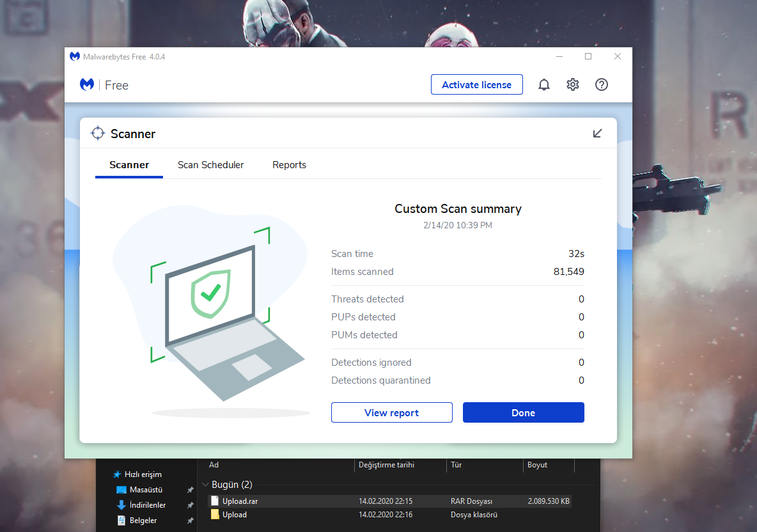The width and height of the screenshot is (757, 532).
Task: Click the RAR Dosyası type cell
Action: tap(471, 501)
